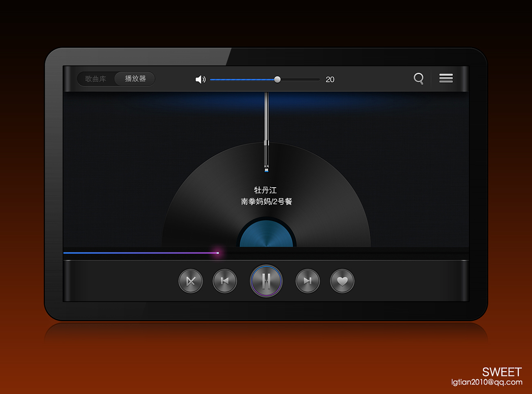Click the shuffle playback button

[x=191, y=281]
